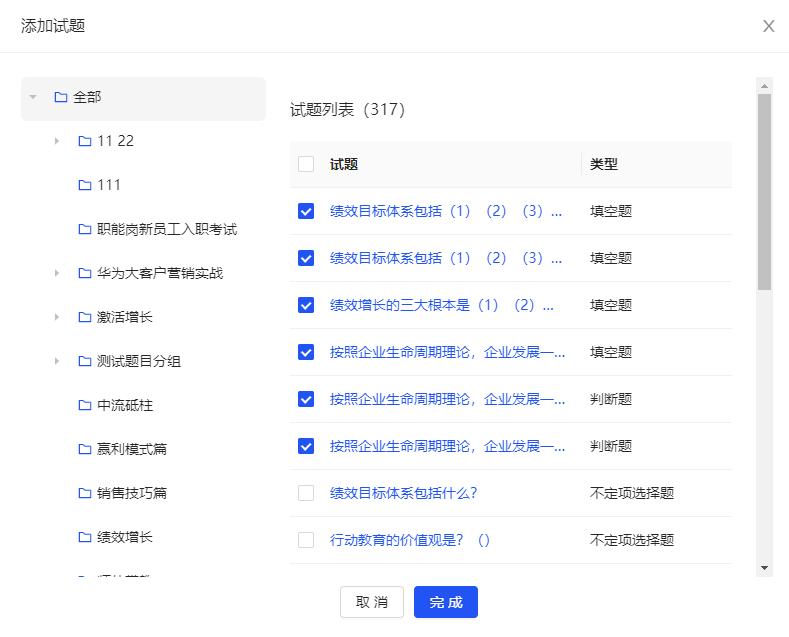Open the 行动教育的价值观是？ question link
This screenshot has height=637, width=789.
coord(410,540)
